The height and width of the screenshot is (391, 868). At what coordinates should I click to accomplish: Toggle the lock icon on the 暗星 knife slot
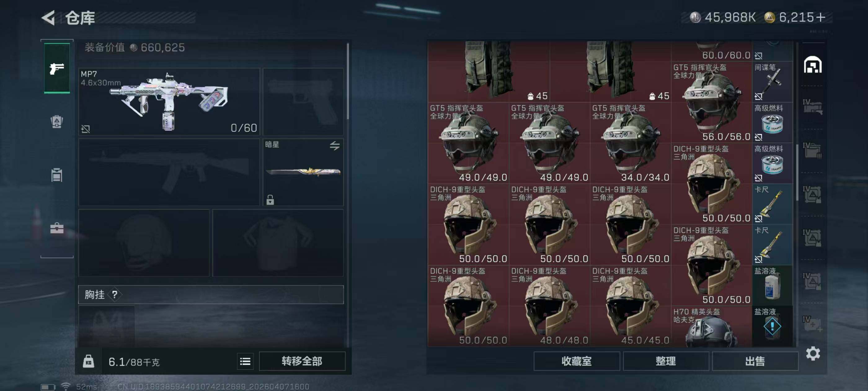[270, 200]
